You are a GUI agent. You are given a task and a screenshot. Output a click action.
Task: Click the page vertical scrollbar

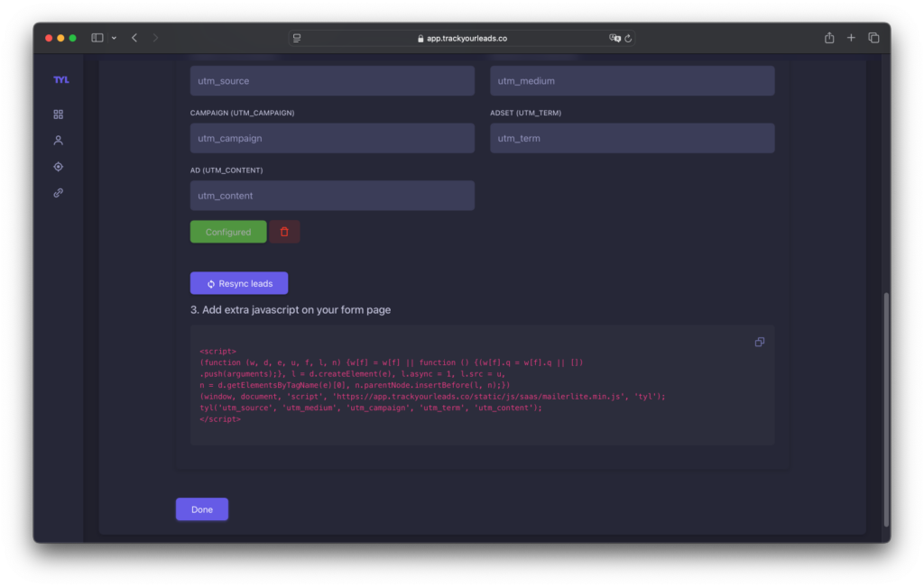point(886,409)
